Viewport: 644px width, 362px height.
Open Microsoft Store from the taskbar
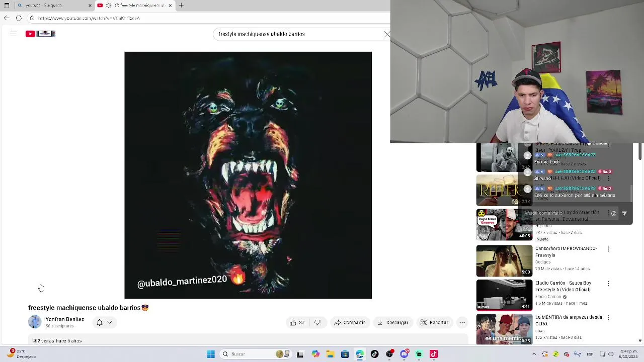[x=345, y=354]
